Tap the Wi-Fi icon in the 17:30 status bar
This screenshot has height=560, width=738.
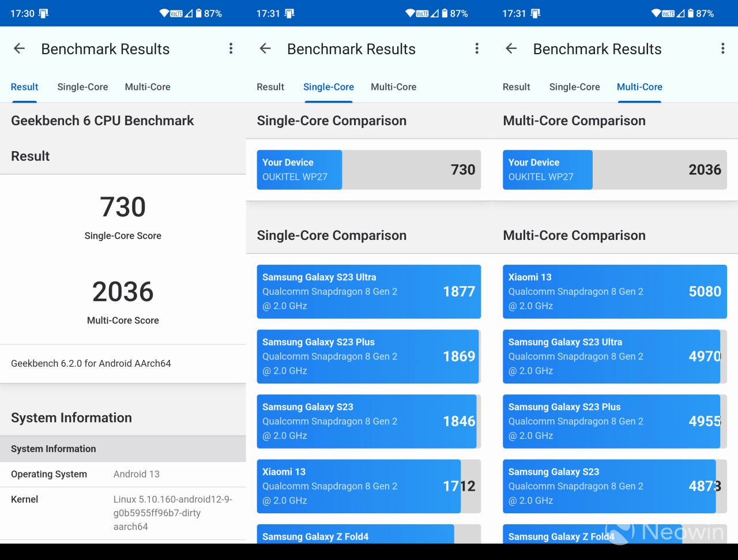pyautogui.click(x=164, y=13)
